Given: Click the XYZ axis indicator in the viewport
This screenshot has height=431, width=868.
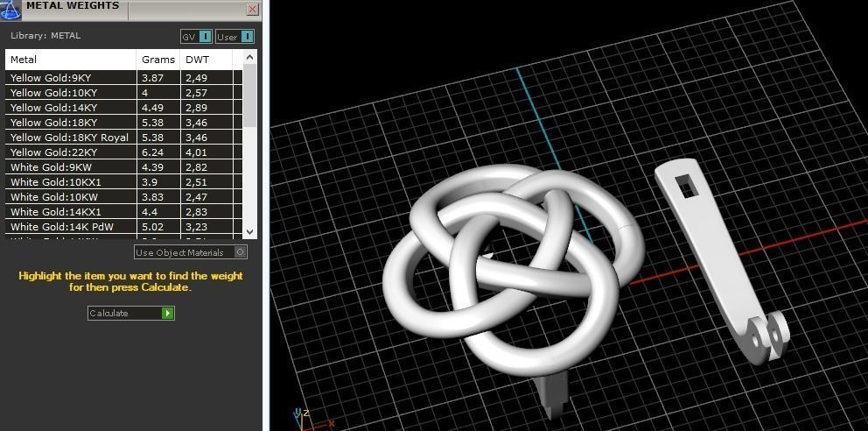Looking at the screenshot, I should tap(312, 418).
